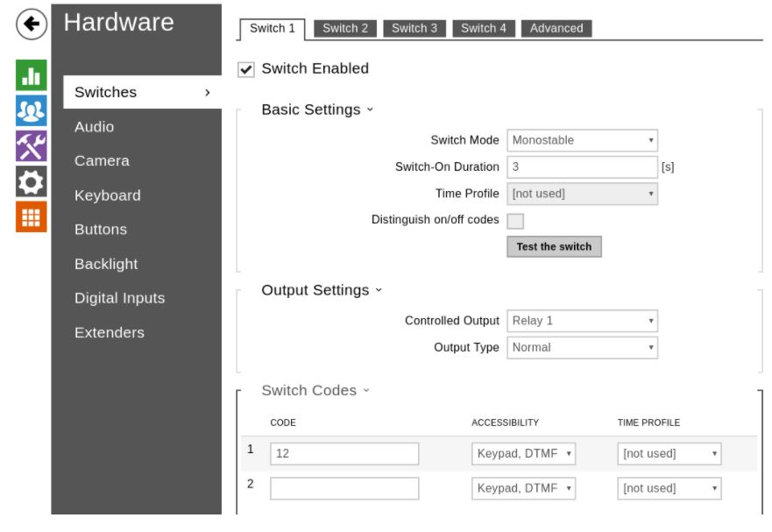Switch to the Switch 2 tab
Screen dimensions: 772x532
coord(345,28)
